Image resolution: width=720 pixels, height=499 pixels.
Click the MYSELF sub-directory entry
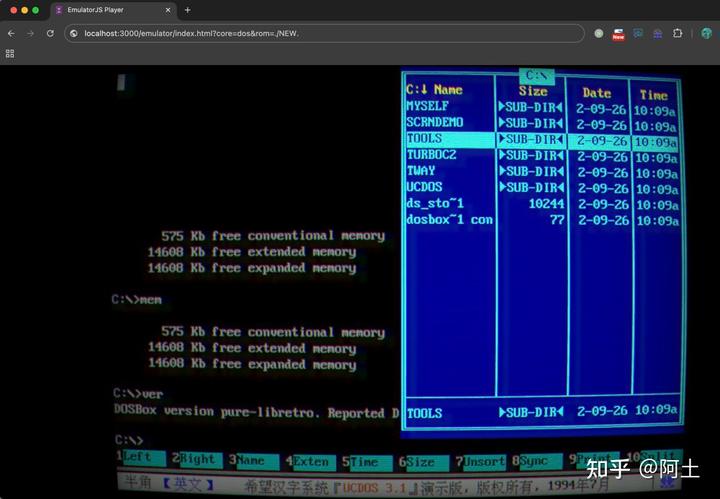(x=427, y=106)
